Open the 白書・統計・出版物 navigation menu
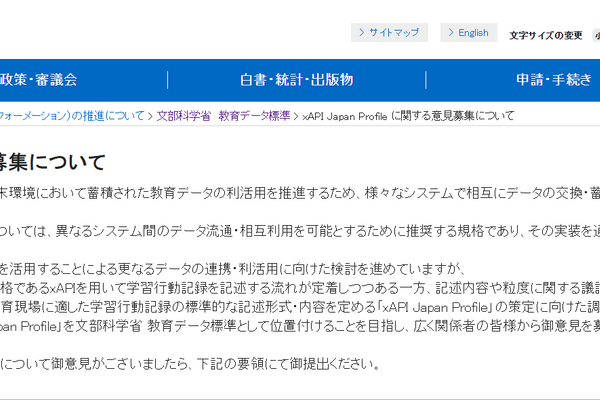This screenshot has width=600, height=400. pyautogui.click(x=297, y=80)
